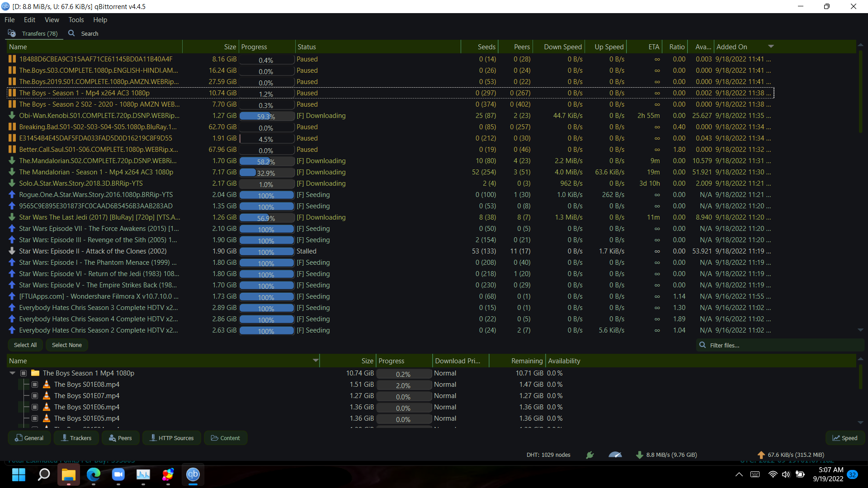Screen dimensions: 868x488
Task: Click The Boys Season 1 folder icon
Action: pyautogui.click(x=35, y=373)
